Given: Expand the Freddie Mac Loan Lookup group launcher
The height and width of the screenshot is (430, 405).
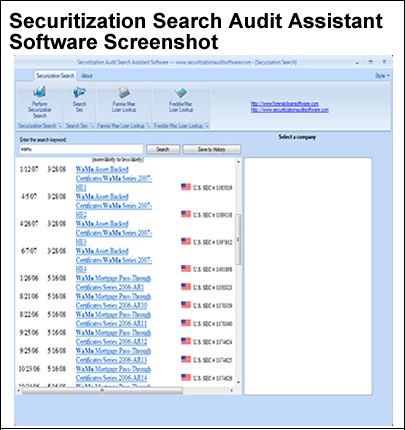Looking at the screenshot, I should pos(207,126).
